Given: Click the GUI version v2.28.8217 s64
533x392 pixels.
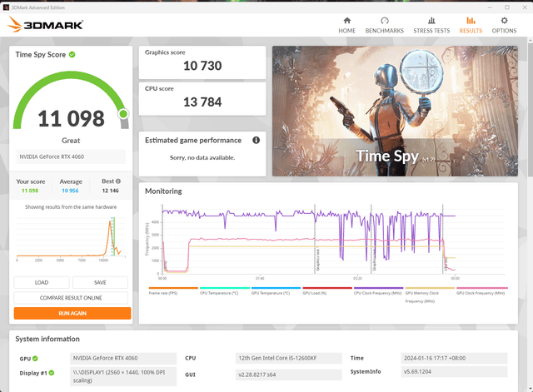Looking at the screenshot, I should point(289,375).
